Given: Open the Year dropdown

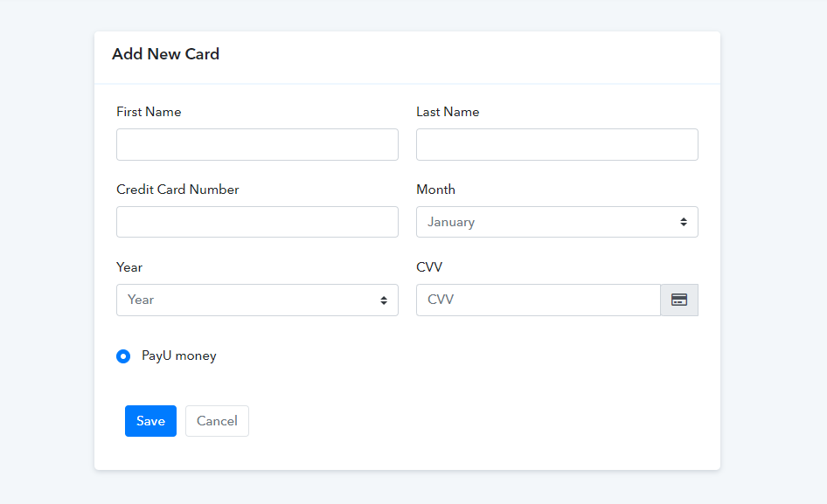Looking at the screenshot, I should click(257, 300).
